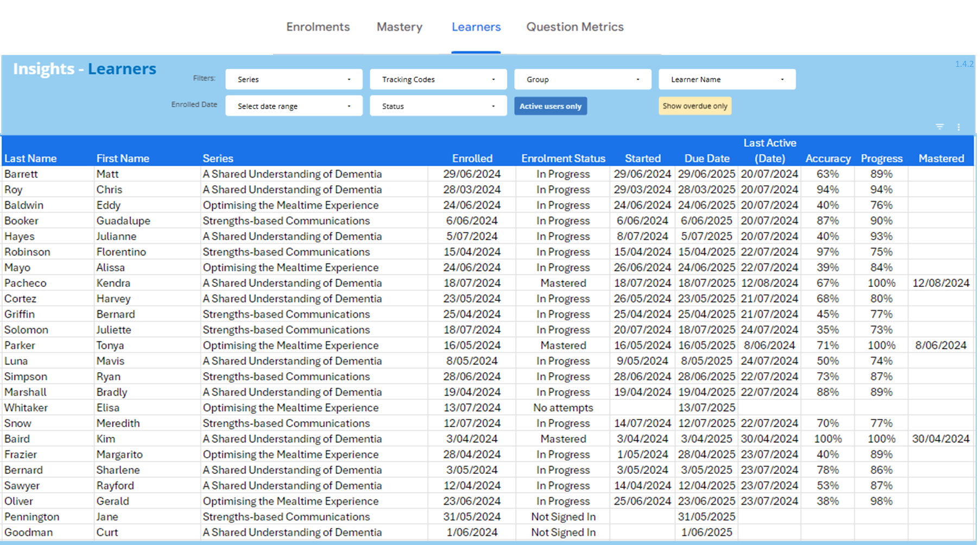Screen dimensions: 980x545
Task: Enable Show overdue only filter
Action: tap(694, 106)
